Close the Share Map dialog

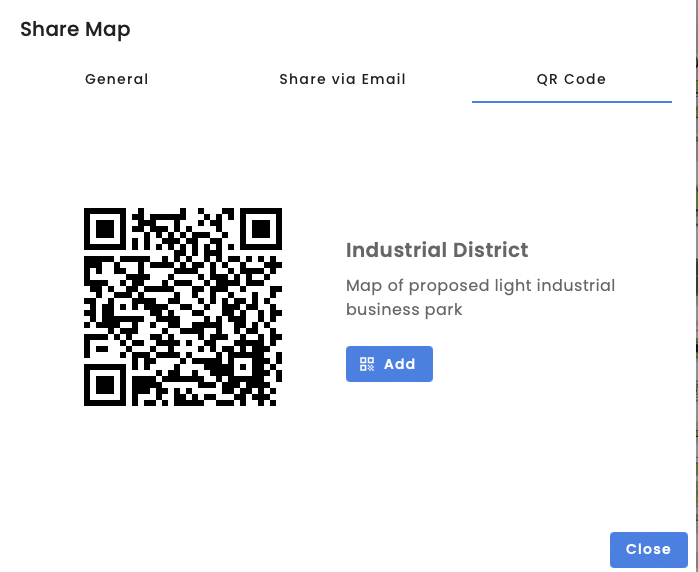click(648, 549)
